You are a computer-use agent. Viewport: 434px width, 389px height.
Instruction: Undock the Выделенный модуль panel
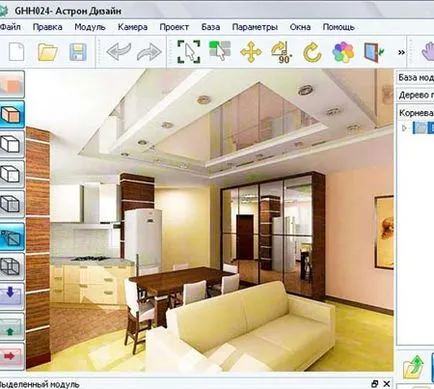pyautogui.click(x=374, y=384)
